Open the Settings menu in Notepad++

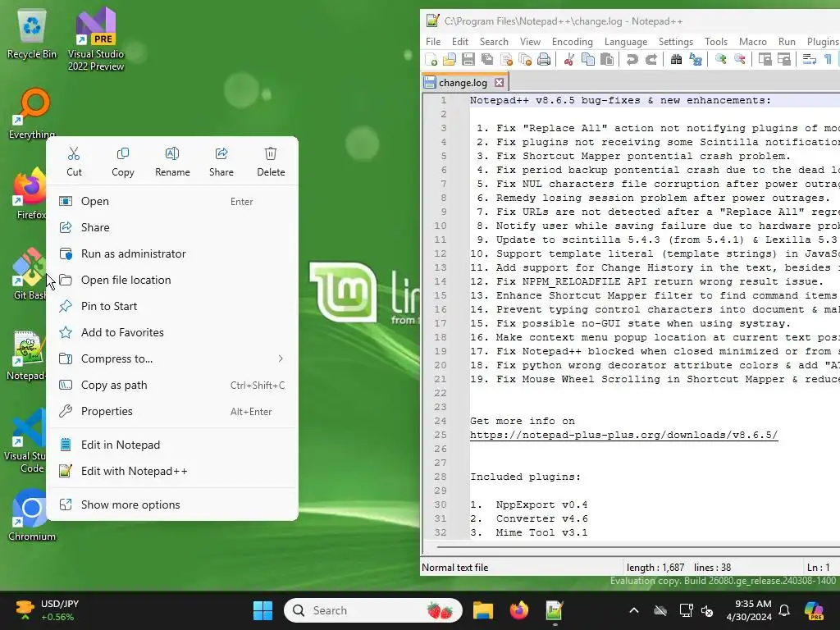pyautogui.click(x=676, y=42)
